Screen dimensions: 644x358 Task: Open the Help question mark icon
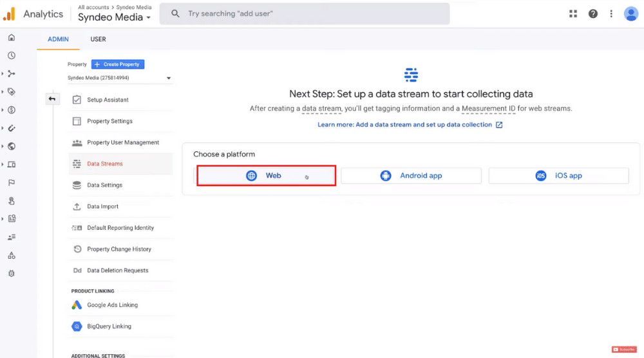click(x=592, y=14)
